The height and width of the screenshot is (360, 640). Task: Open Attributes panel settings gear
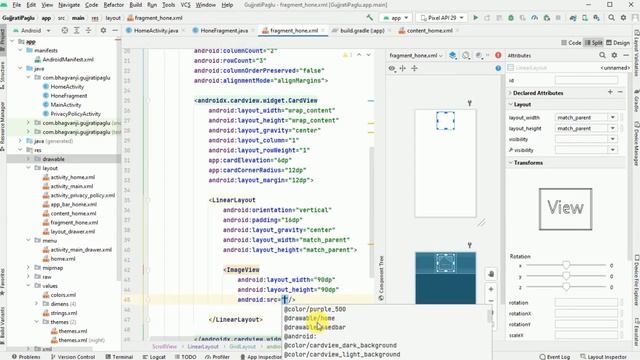[x=614, y=55]
